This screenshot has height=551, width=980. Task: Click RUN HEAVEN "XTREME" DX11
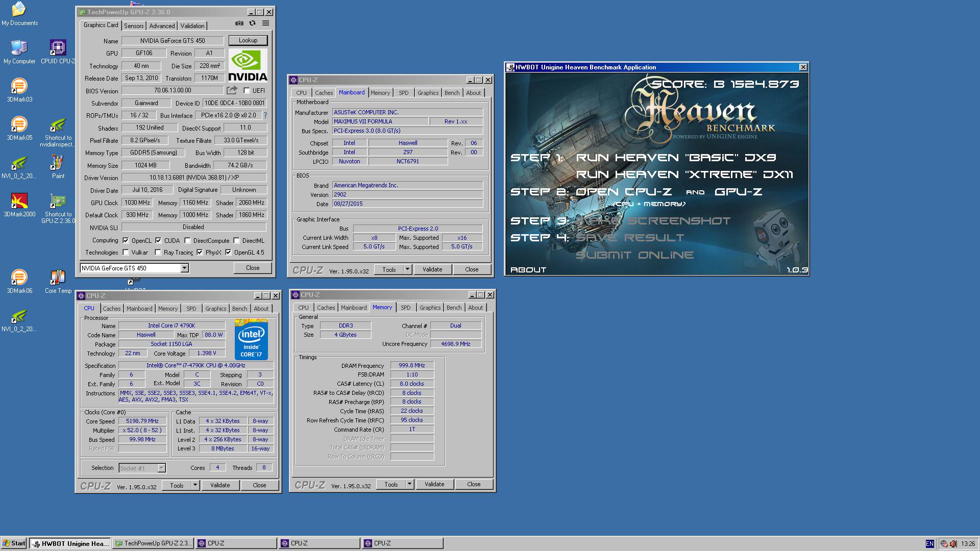(x=684, y=174)
